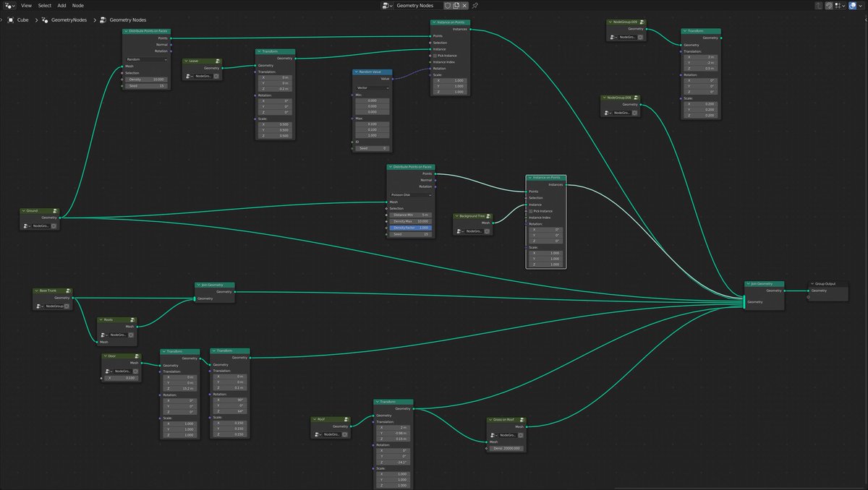Image resolution: width=868 pixels, height=490 pixels.
Task: Collapse the Ground node
Action: point(24,210)
